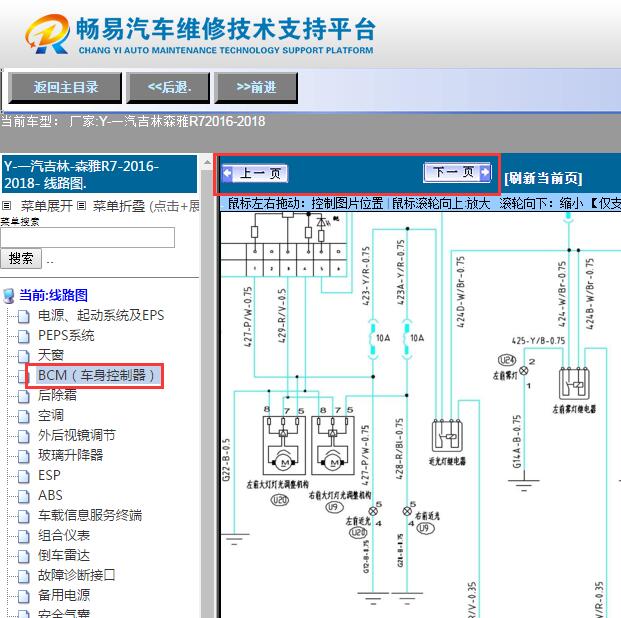Go forward with the >>前进 button
Screen dimensions: 621x618
(x=256, y=88)
